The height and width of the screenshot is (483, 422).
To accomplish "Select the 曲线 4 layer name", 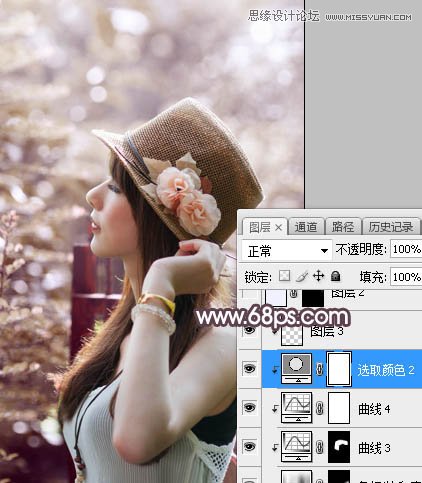I will 374,409.
